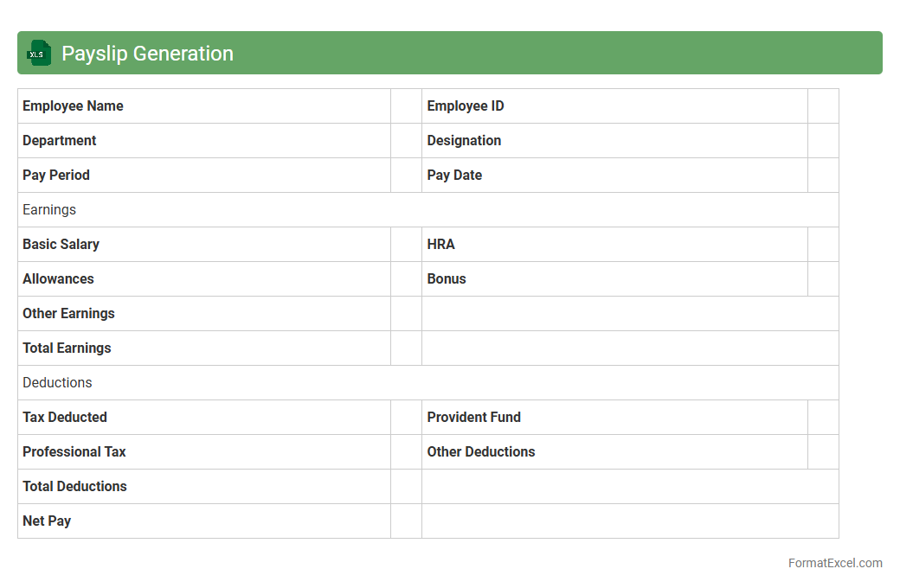Click the value cell beside Net Pay

(x=406, y=521)
